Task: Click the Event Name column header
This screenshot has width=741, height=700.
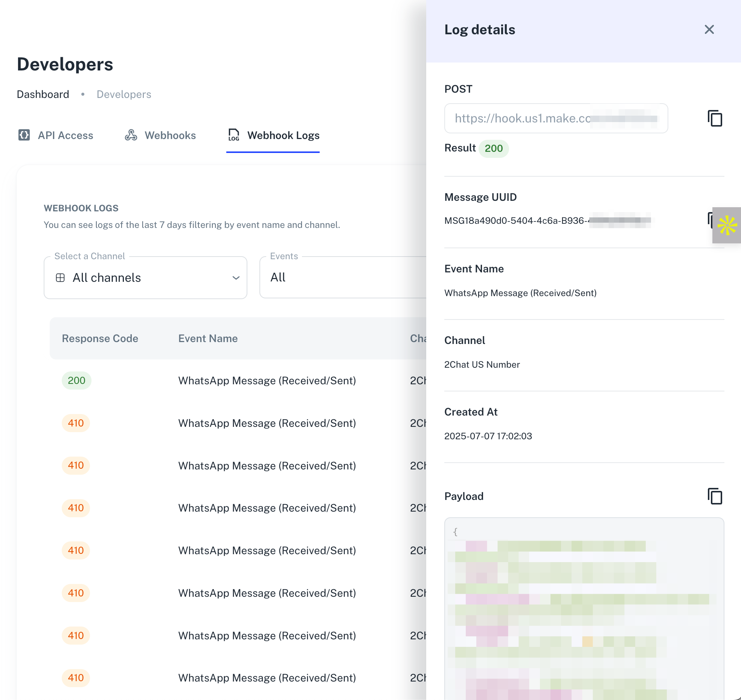Action: (208, 338)
